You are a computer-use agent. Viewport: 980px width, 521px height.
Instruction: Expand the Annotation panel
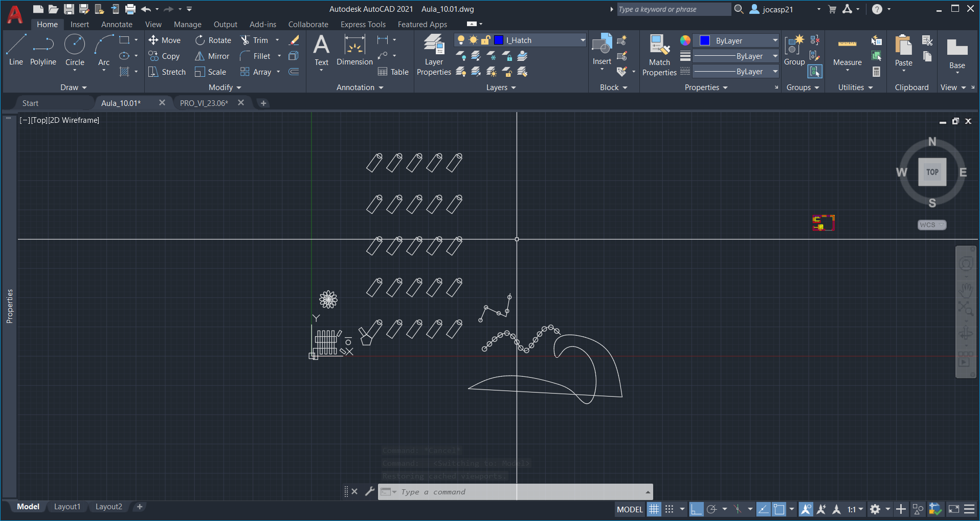360,88
